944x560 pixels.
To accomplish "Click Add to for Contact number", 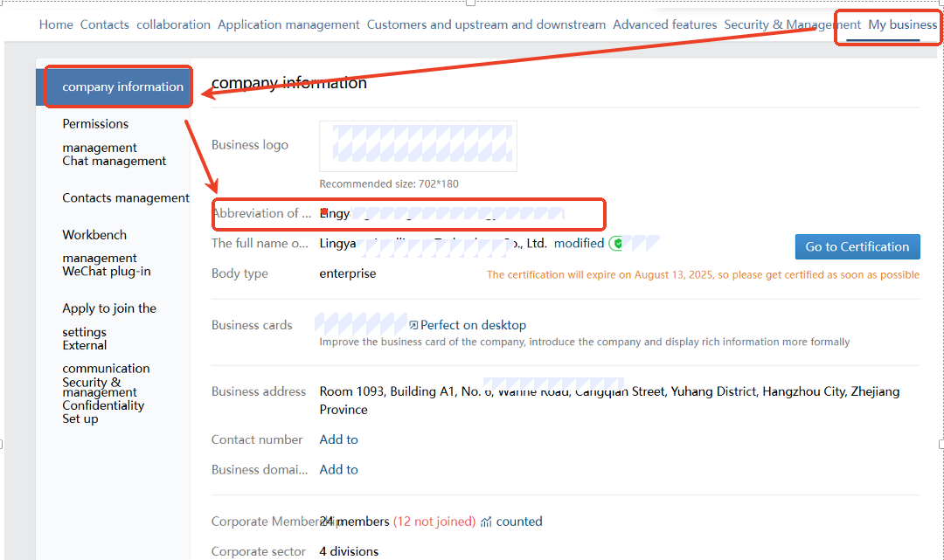I will 338,439.
